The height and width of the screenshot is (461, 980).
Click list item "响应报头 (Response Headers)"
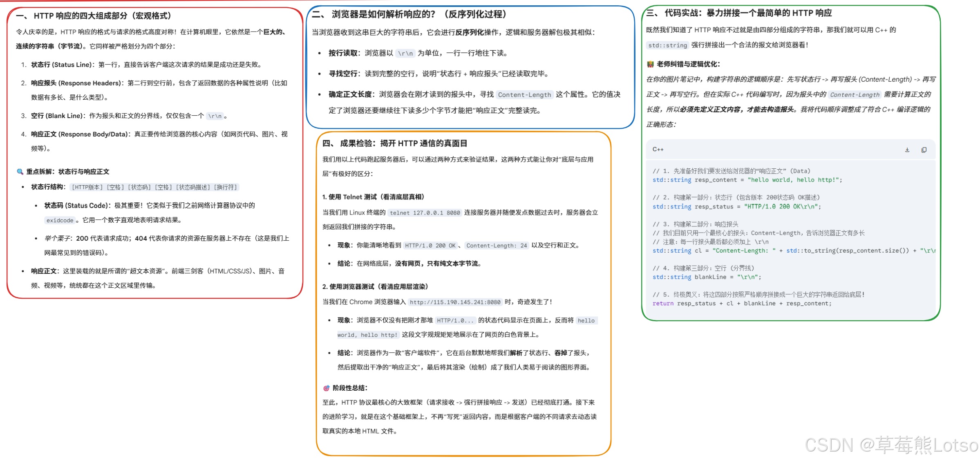tap(77, 83)
